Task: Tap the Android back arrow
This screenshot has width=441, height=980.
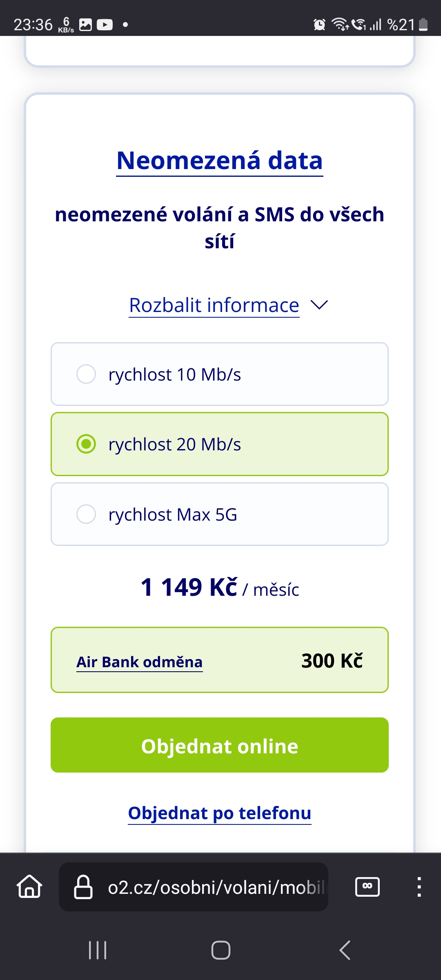Action: (x=345, y=950)
